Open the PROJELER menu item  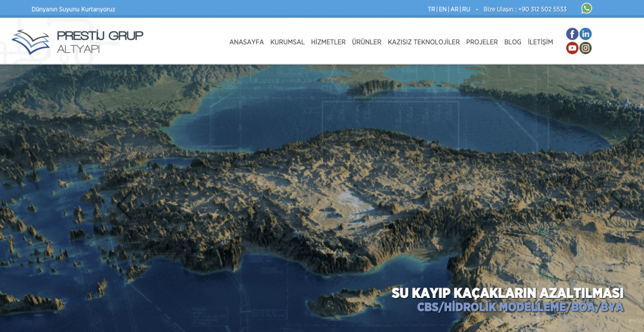(482, 42)
